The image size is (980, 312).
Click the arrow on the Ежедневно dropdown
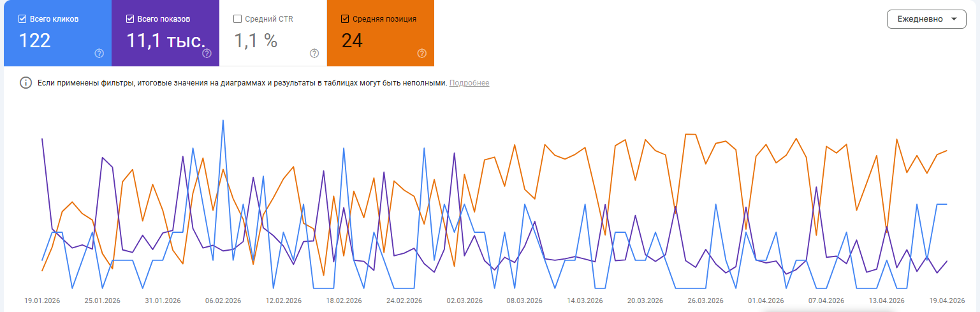pyautogui.click(x=954, y=19)
